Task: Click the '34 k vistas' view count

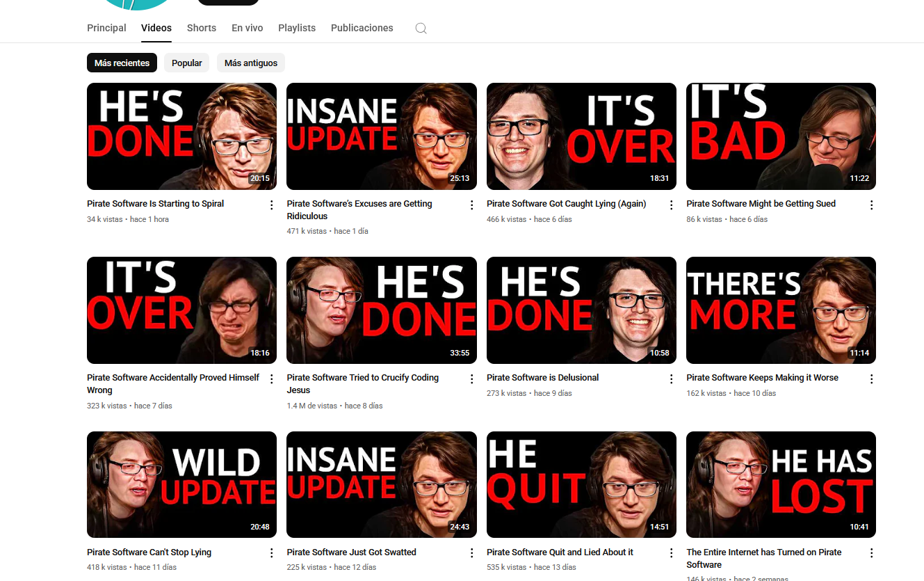Action: (104, 219)
